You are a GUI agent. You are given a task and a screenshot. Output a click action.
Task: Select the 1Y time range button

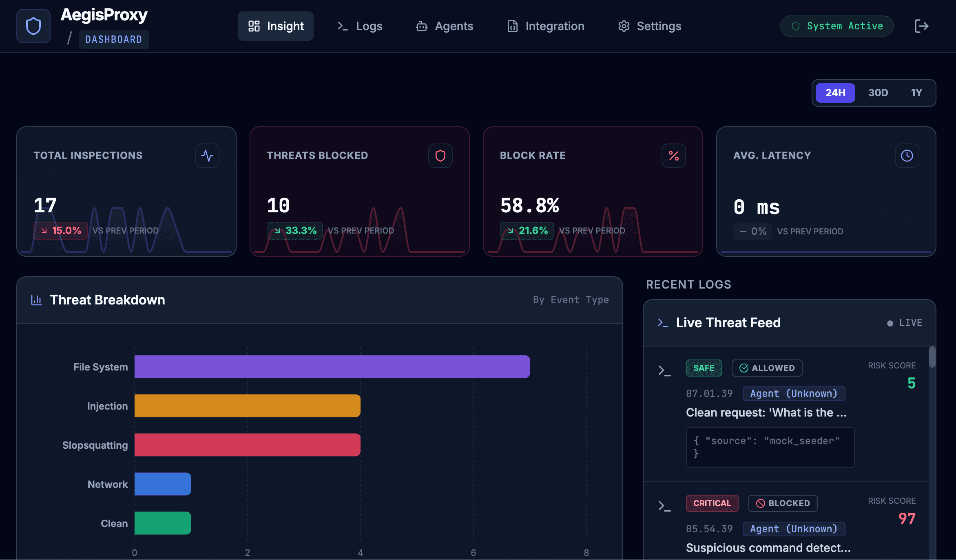(916, 93)
